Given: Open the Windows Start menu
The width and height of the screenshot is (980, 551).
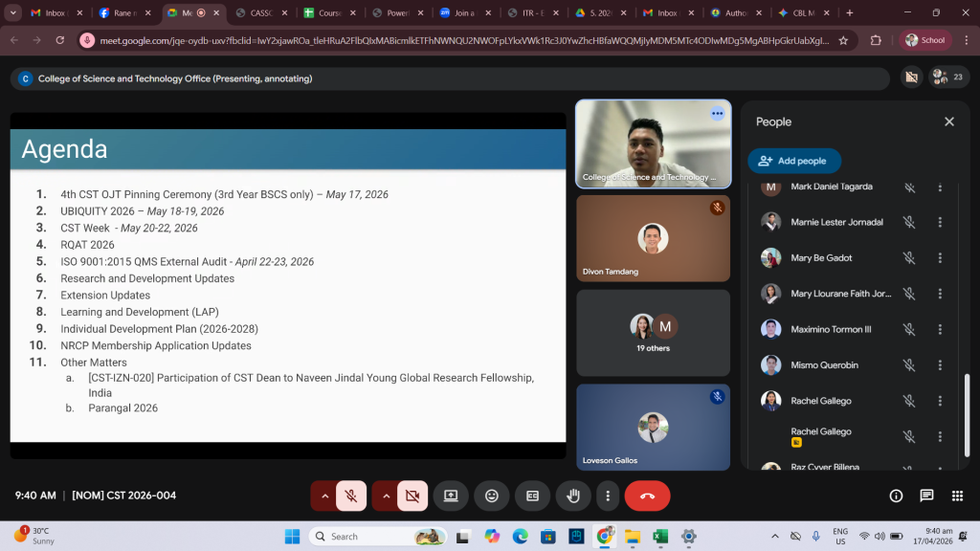Looking at the screenshot, I should pyautogui.click(x=292, y=537).
